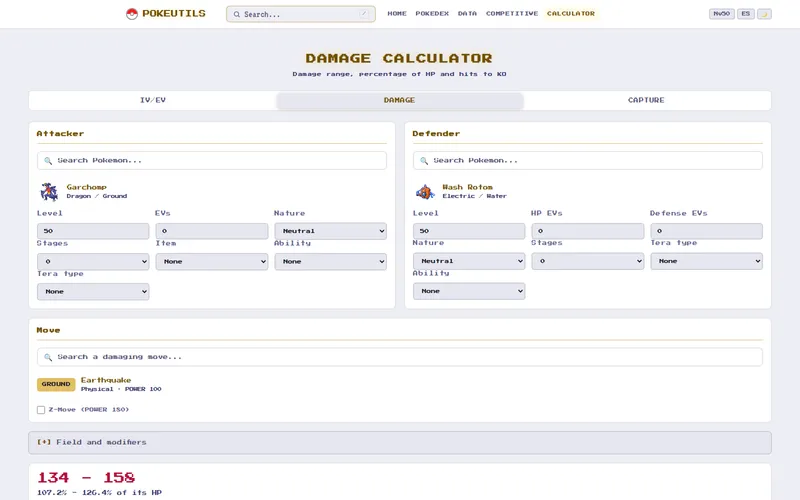Switch to the CAPTURE tab

click(x=646, y=101)
